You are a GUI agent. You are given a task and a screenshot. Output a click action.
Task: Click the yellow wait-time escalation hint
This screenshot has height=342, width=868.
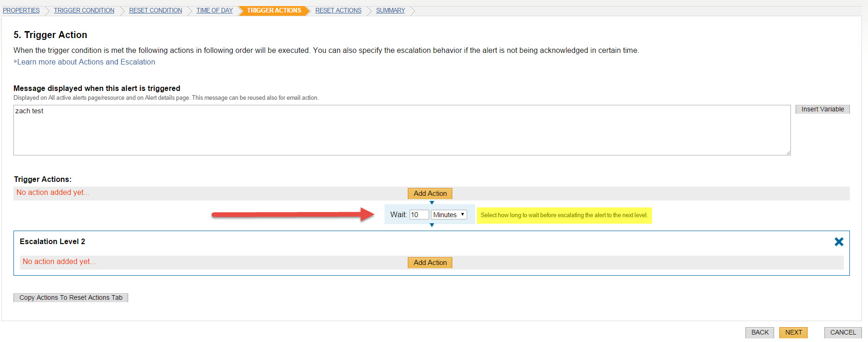pos(564,215)
